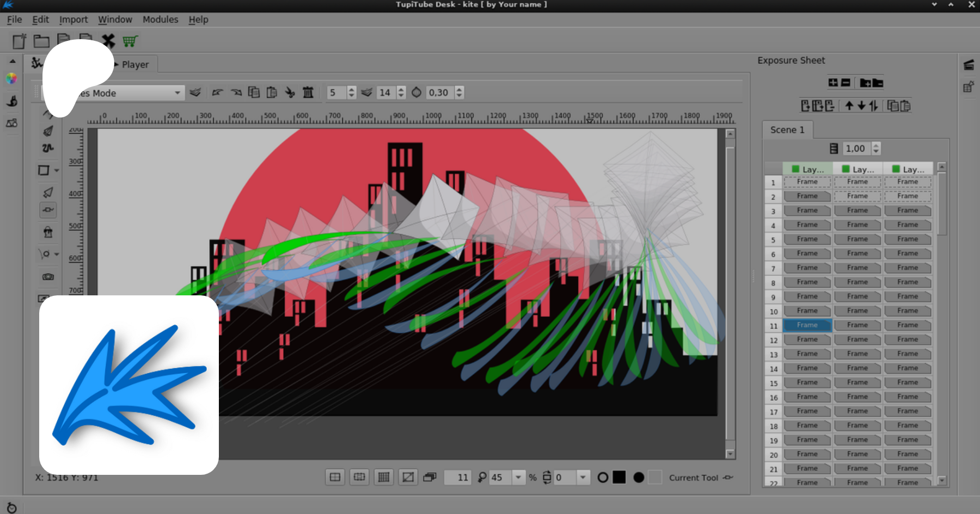This screenshot has height=514, width=980.
Task: Select frame 11 cell in first layer
Action: 807,325
